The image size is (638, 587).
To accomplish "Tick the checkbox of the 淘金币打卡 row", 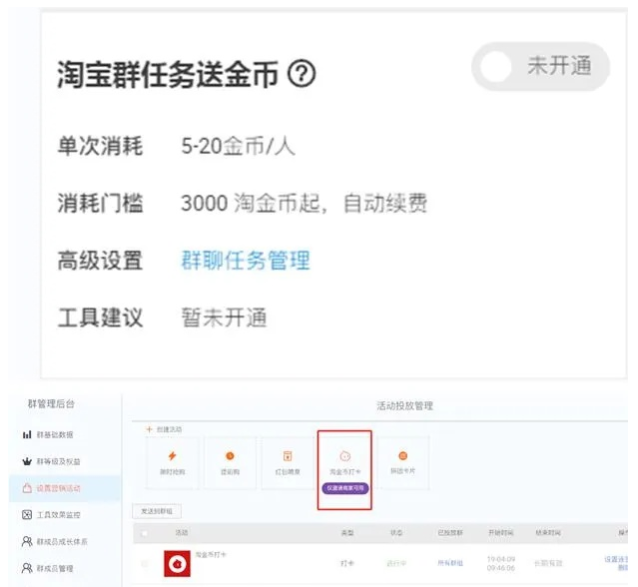I will coord(144,563).
